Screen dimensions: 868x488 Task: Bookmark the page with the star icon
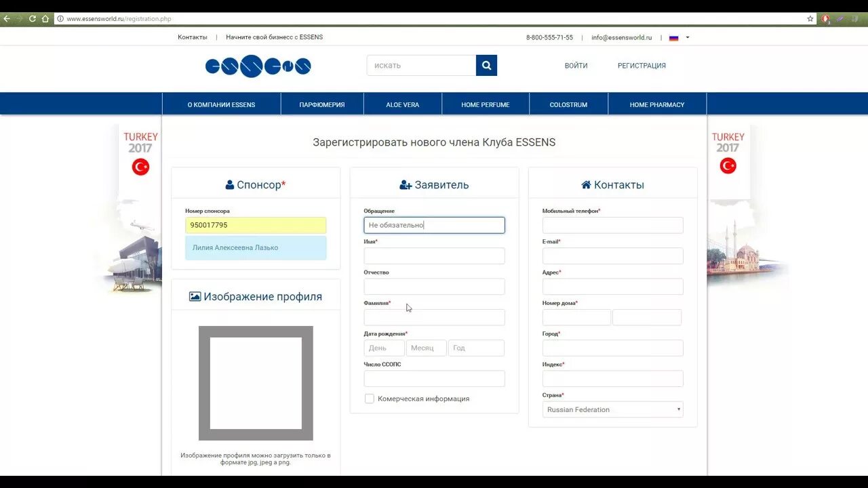[810, 19]
